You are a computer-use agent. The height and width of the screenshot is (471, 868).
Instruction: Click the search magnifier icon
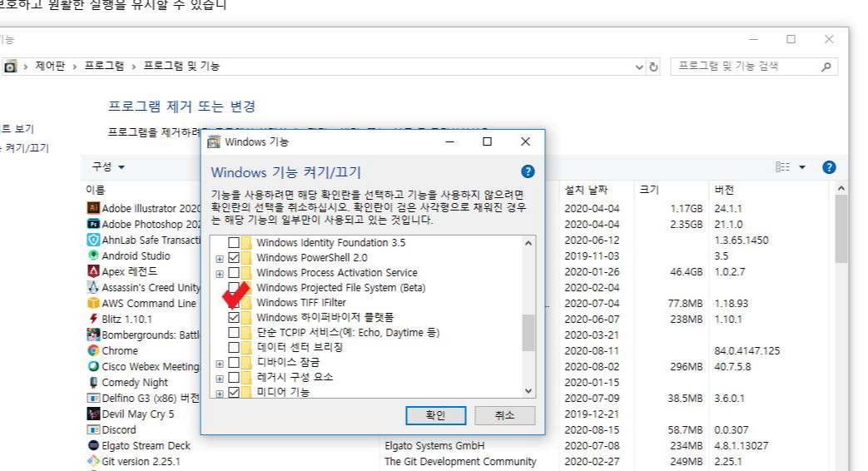tap(826, 67)
